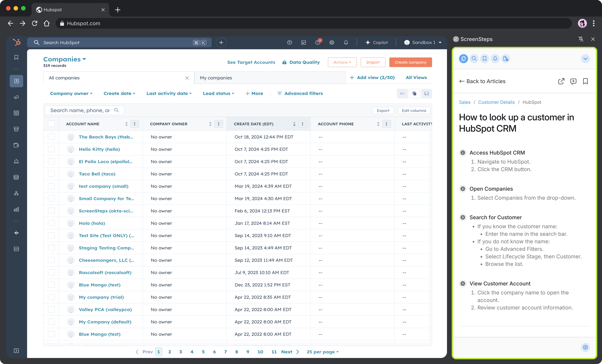This screenshot has width=602, height=364.
Task: Open the Last activity date filter
Action: [x=169, y=94]
